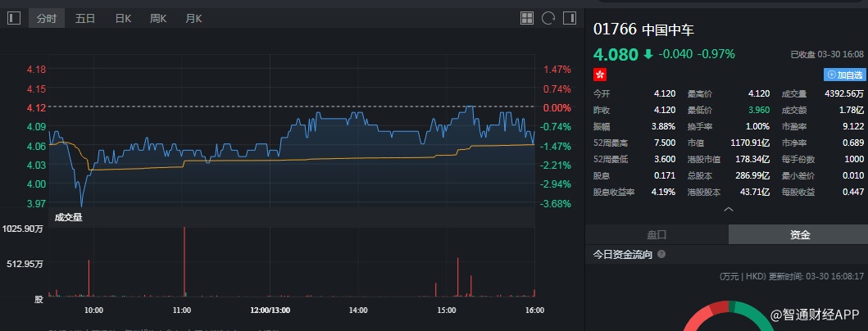Select the 日K chart tab

[123, 18]
